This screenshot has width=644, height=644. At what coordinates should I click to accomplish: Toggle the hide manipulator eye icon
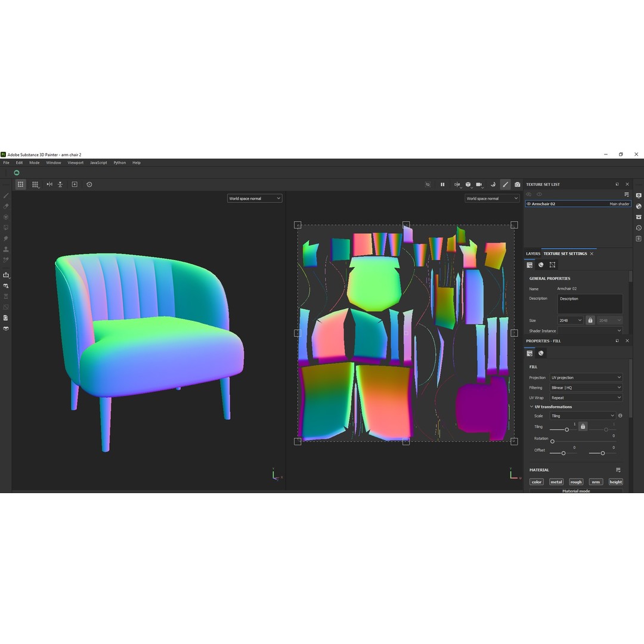[x=428, y=184]
